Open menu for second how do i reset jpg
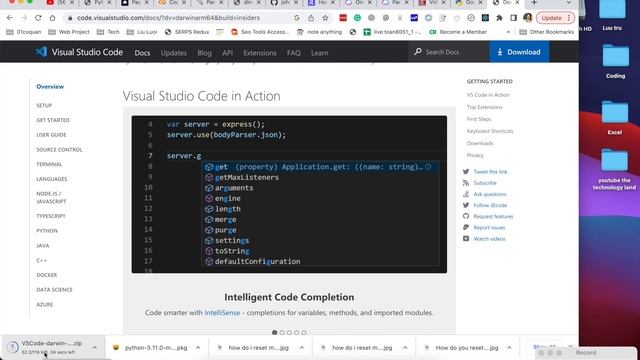This screenshot has width=640, height=360. click(x=405, y=347)
